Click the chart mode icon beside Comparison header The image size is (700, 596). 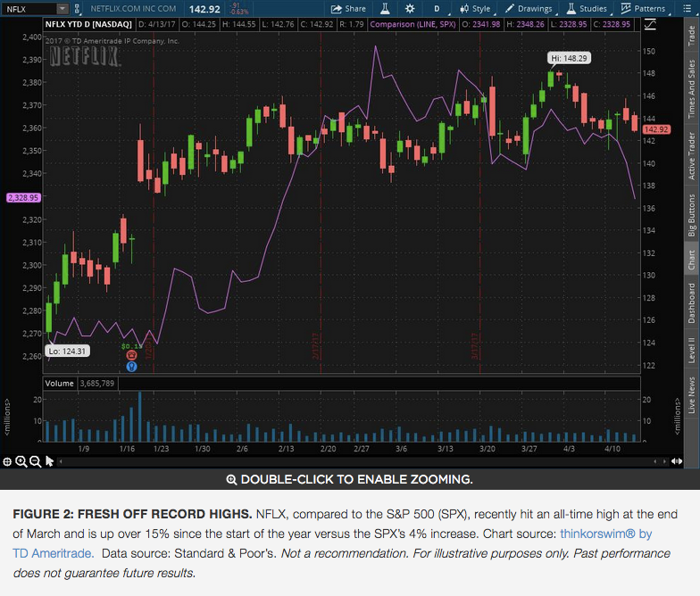pyautogui.click(x=650, y=25)
